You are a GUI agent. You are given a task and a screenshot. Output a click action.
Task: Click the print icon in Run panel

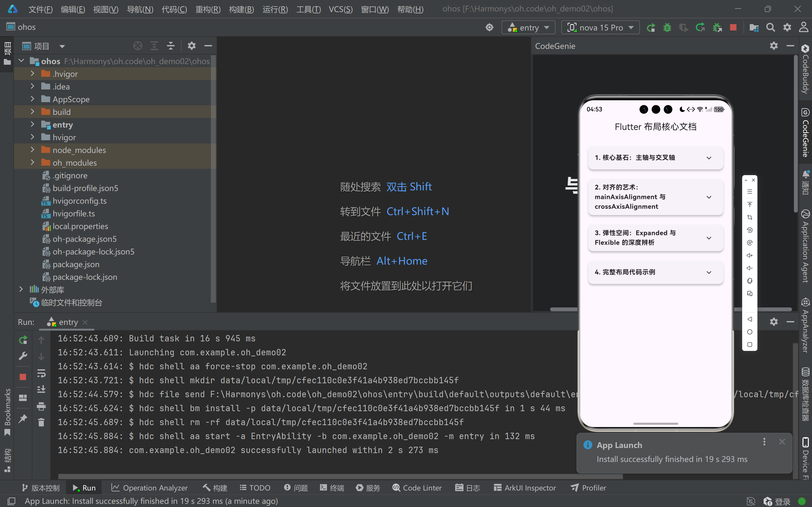pos(41,406)
